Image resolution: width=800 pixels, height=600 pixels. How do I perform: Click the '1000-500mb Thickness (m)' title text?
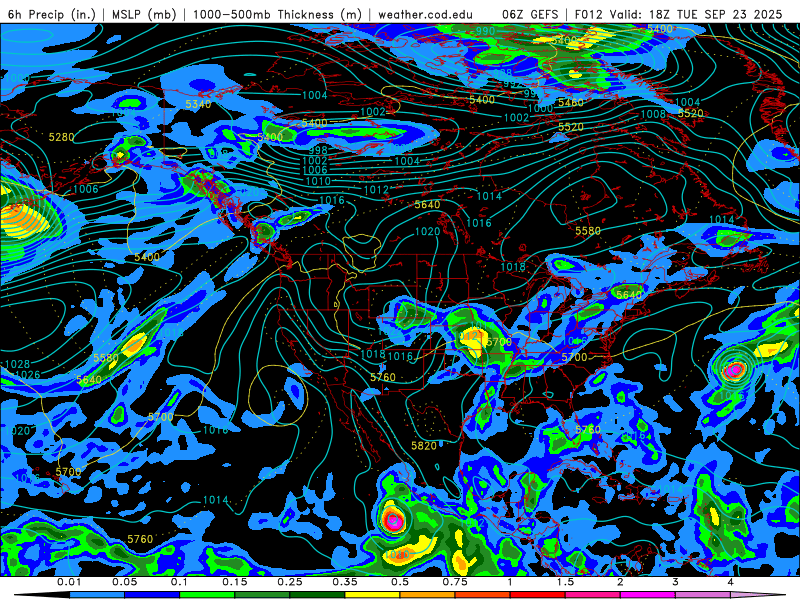tap(277, 14)
